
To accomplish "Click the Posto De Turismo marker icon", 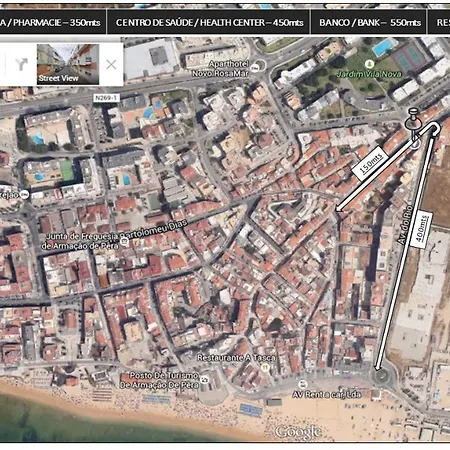I will (x=204, y=380).
